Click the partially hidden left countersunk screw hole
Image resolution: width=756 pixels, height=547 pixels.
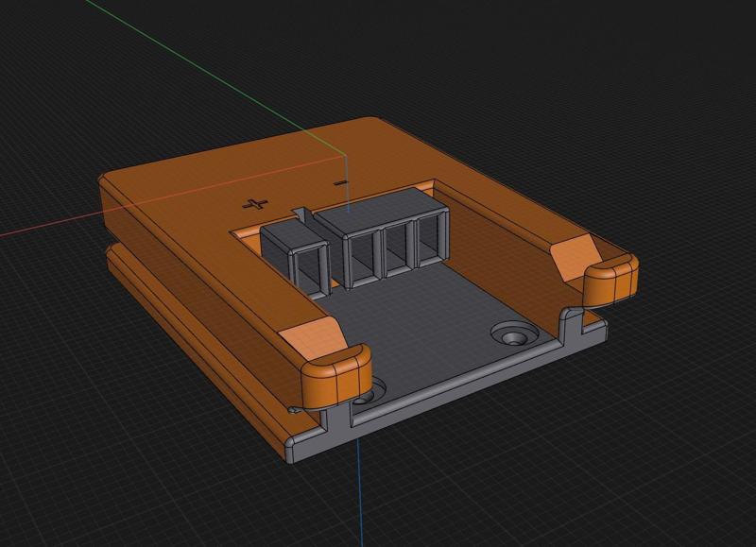(378, 387)
